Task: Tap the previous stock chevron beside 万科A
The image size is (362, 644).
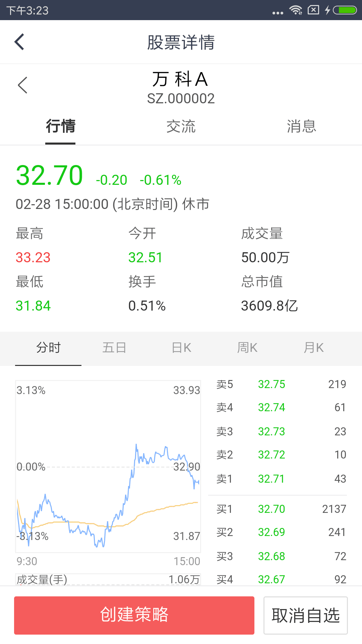Action: tap(22, 85)
